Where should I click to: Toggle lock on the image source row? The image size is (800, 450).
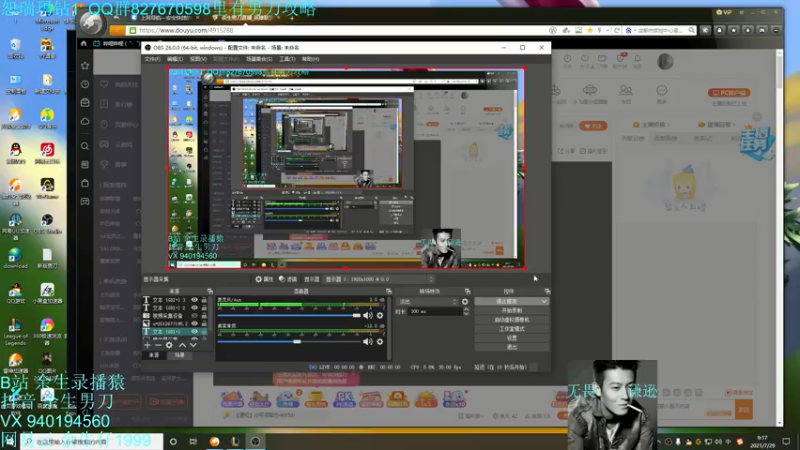204,323
